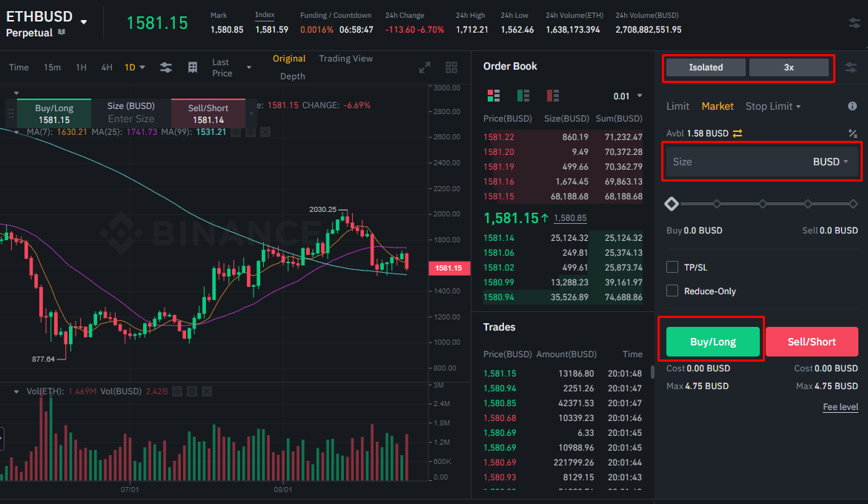Remove the volume indicator from chart
The height and width of the screenshot is (504, 868).
tap(207, 391)
